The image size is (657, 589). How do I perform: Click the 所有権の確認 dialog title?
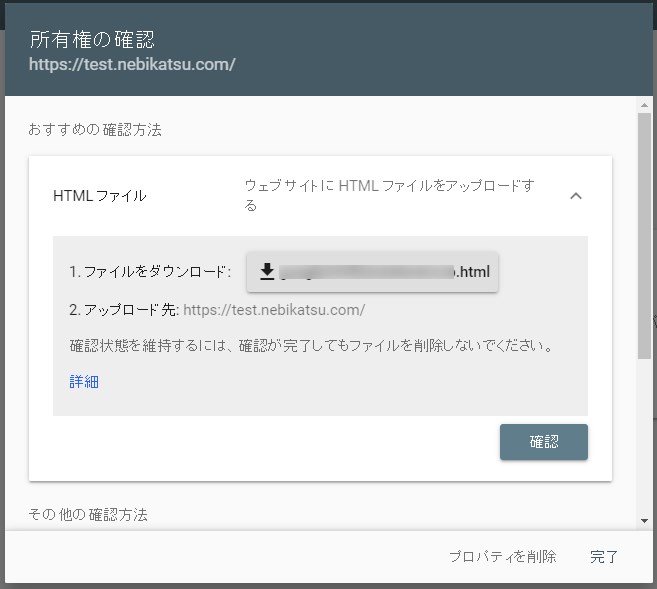92,40
